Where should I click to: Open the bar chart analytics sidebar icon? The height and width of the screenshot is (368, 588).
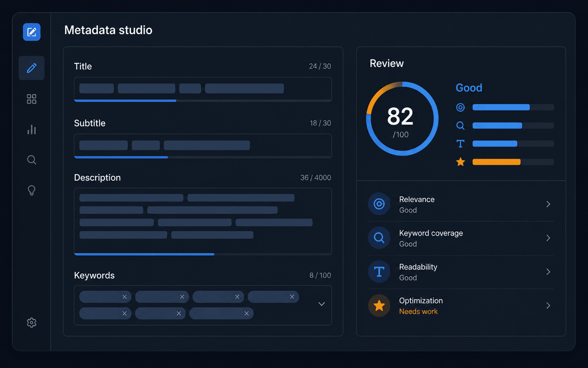pos(32,129)
